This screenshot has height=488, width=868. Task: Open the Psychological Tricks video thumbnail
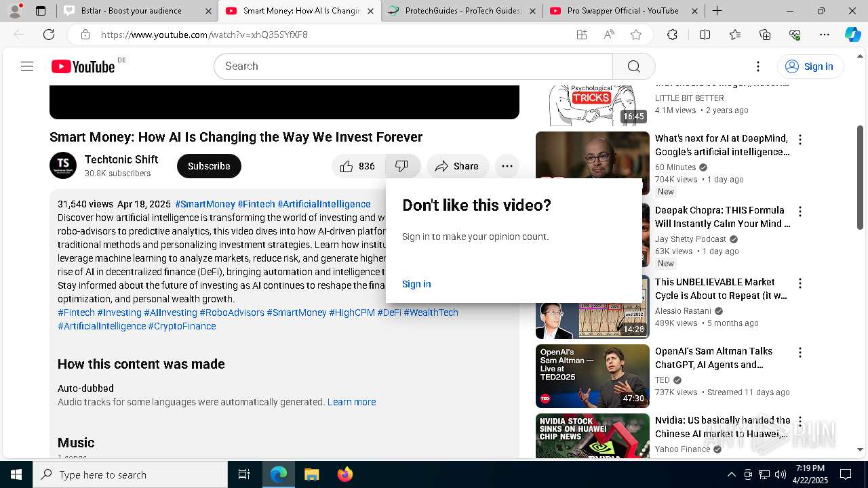pos(593,106)
